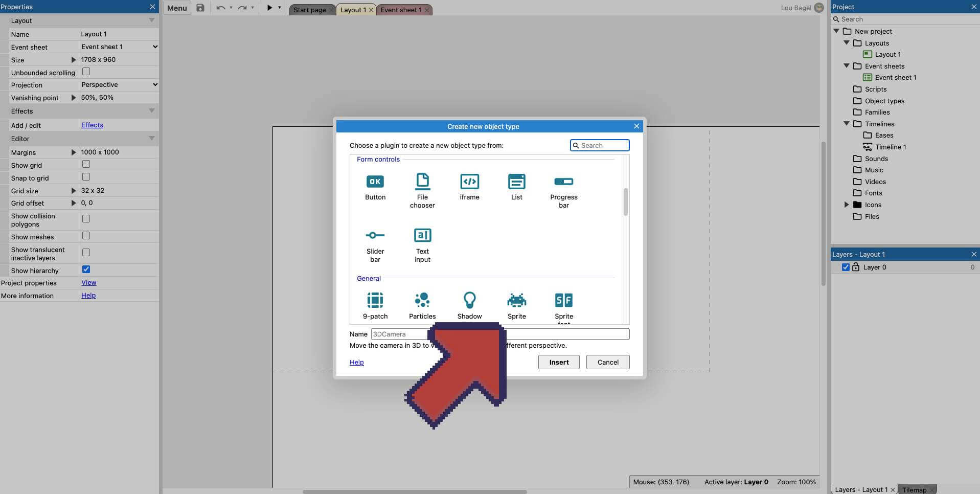Enable Snap to grid checkbox
This screenshot has width=980, height=494.
(x=86, y=177)
